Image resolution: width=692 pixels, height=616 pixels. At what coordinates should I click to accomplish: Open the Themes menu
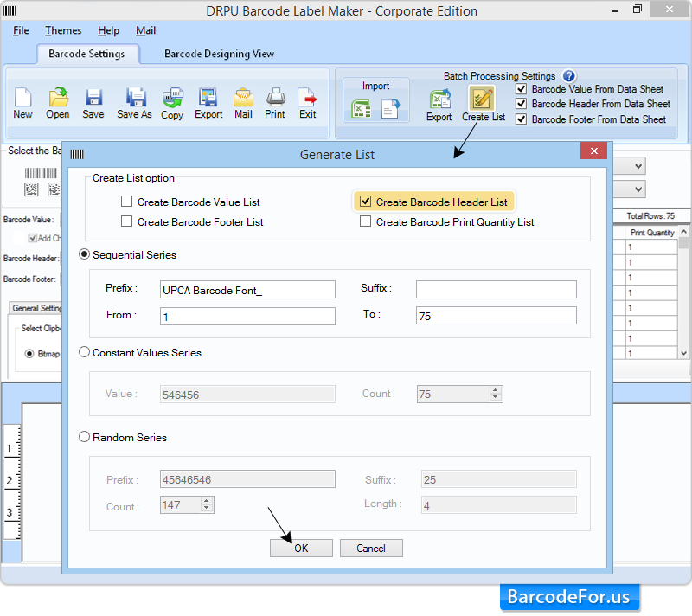pos(63,30)
